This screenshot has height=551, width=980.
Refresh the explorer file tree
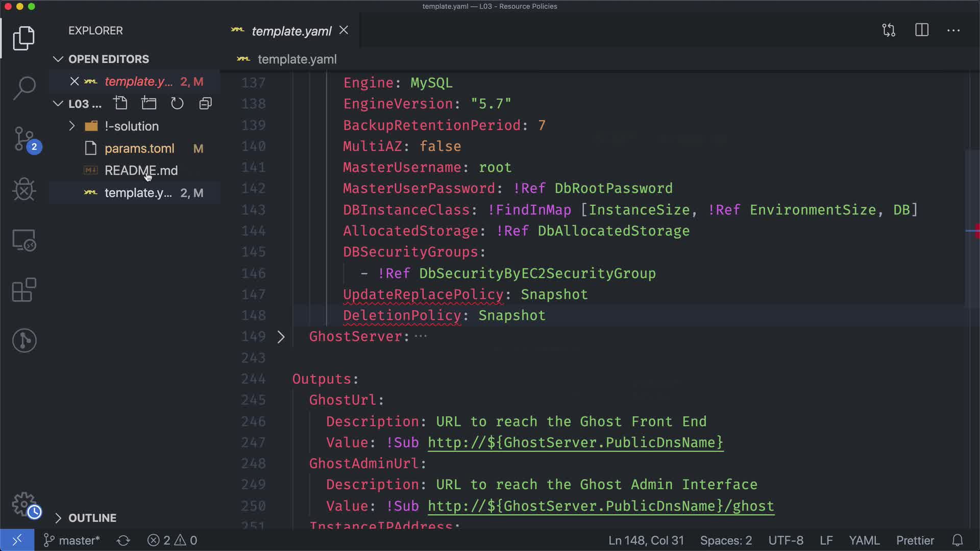pyautogui.click(x=177, y=104)
